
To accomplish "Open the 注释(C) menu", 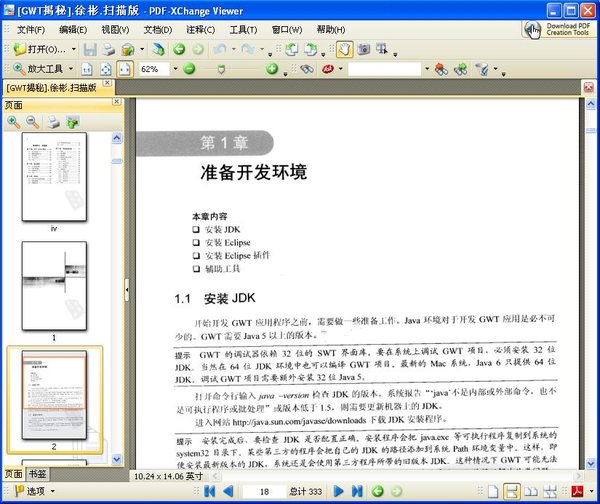I will 201,29.
